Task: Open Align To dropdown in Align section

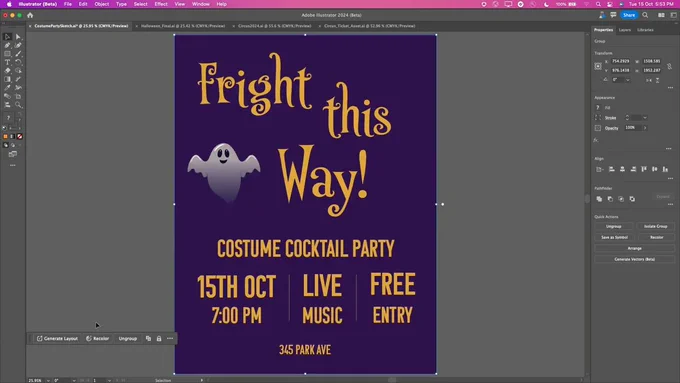Action: point(600,169)
